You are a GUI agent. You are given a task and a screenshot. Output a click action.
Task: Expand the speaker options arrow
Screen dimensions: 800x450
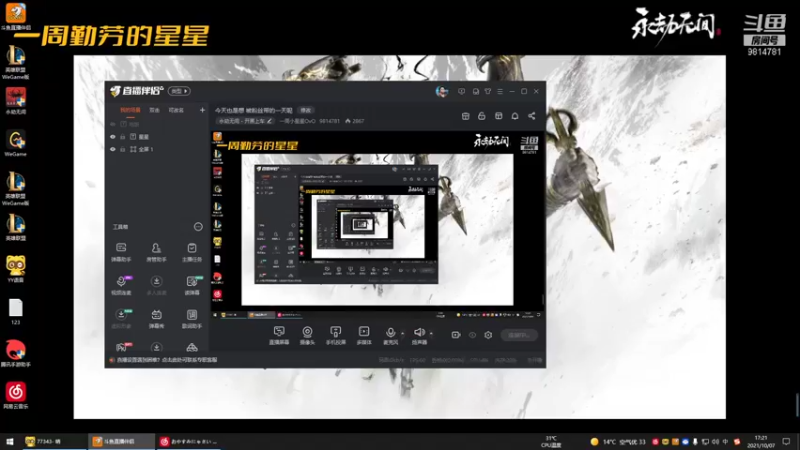[x=431, y=334]
